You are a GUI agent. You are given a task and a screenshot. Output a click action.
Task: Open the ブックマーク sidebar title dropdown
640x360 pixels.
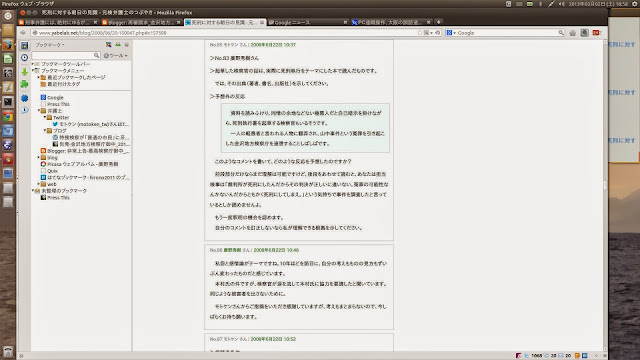point(49,45)
